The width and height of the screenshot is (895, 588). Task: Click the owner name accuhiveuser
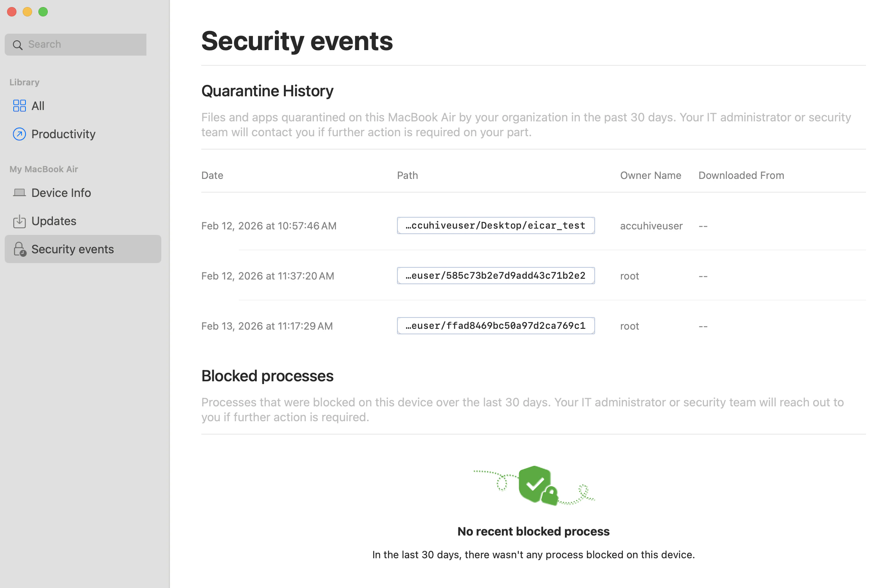[x=651, y=226]
